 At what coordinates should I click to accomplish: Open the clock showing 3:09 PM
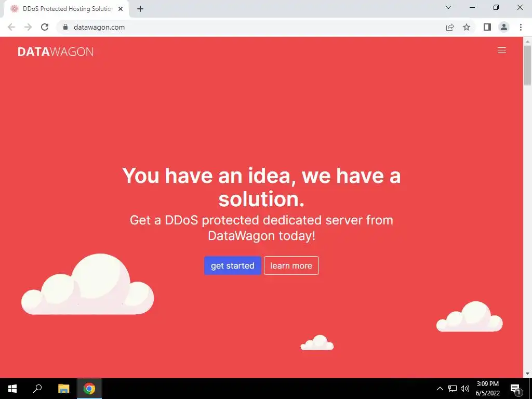(x=487, y=389)
